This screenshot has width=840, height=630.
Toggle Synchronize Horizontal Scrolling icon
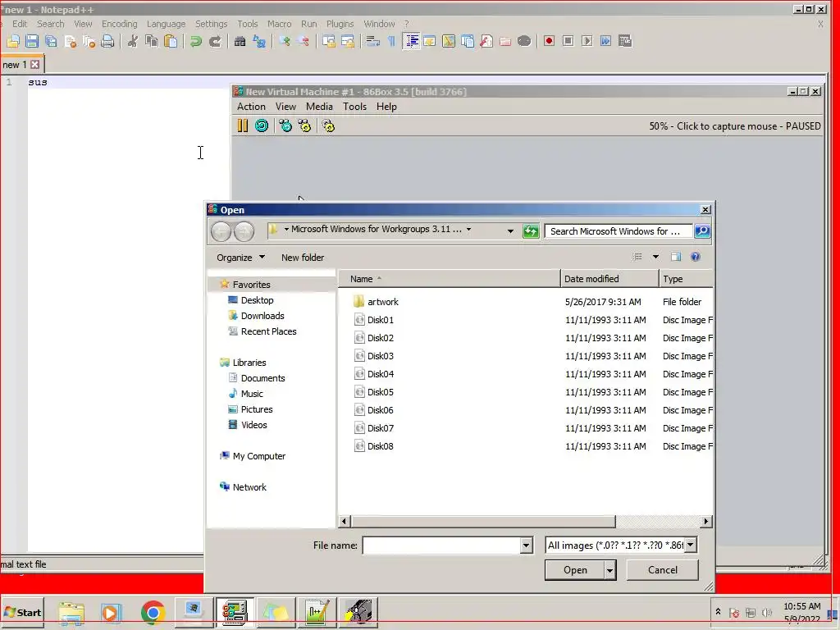coord(348,41)
